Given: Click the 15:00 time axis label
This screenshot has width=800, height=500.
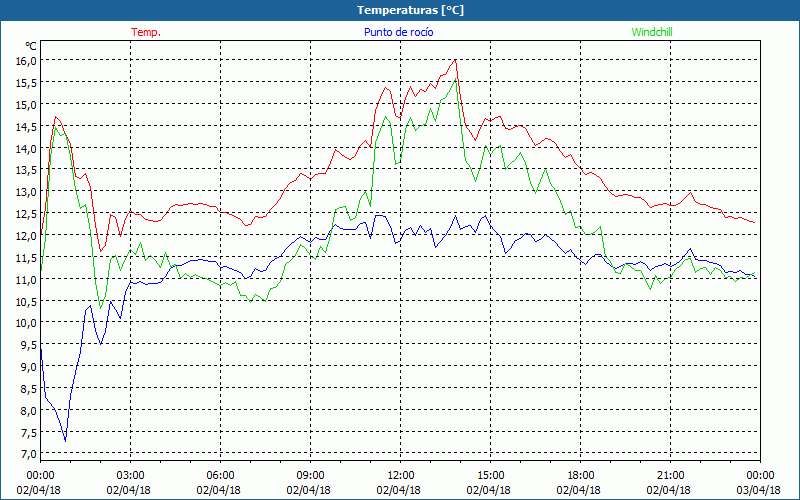Looking at the screenshot, I should [x=491, y=476].
